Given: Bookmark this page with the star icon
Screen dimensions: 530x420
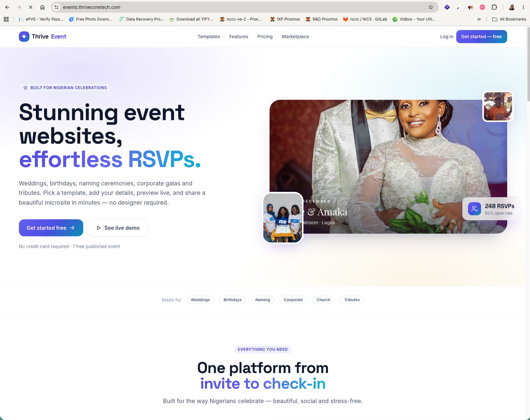Looking at the screenshot, I should 431,7.
